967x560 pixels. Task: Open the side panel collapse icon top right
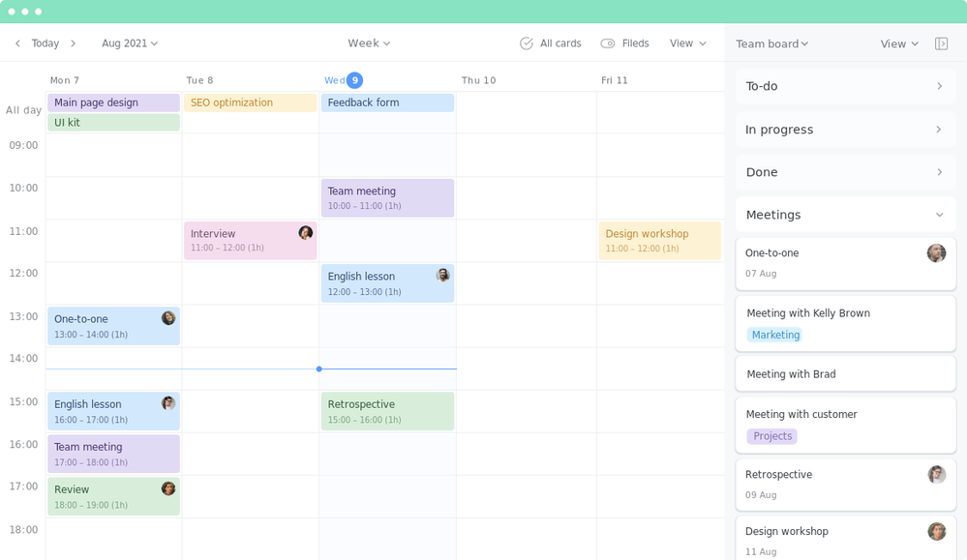point(940,44)
